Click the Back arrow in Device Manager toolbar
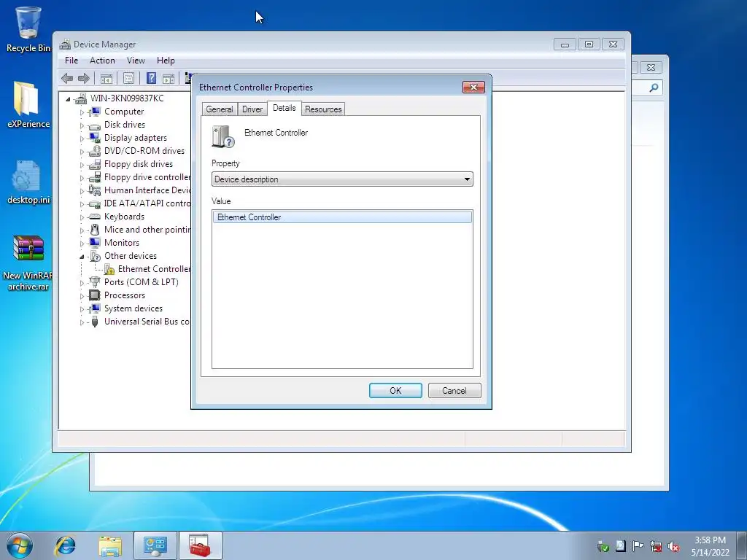The height and width of the screenshot is (560, 747). pyautogui.click(x=67, y=78)
